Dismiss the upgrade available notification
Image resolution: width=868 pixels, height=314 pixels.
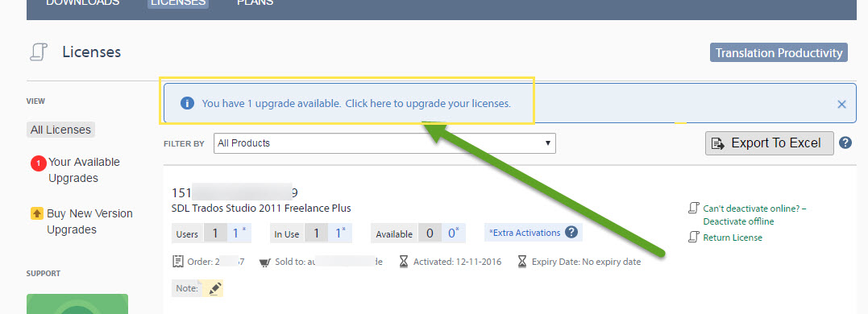[x=841, y=104]
